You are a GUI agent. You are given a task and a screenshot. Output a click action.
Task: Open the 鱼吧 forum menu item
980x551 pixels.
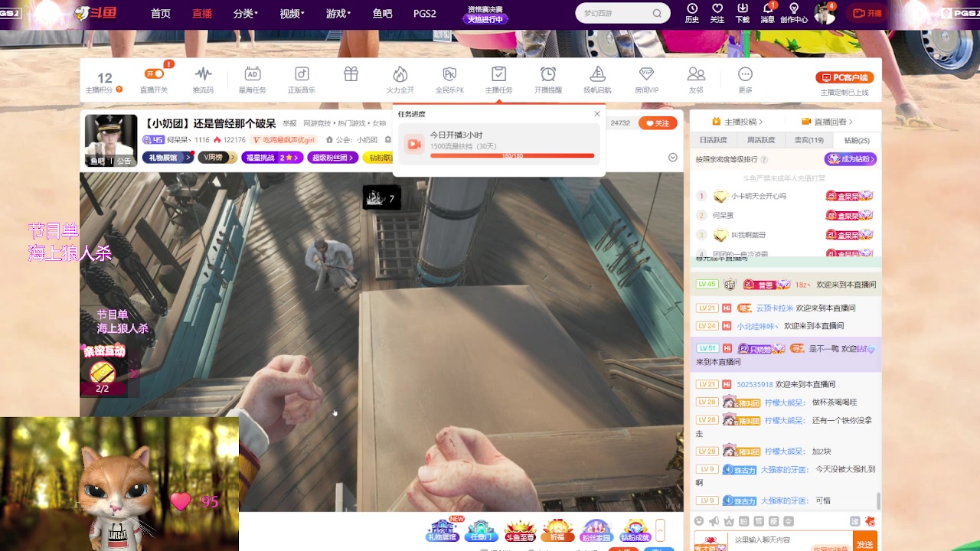point(382,14)
